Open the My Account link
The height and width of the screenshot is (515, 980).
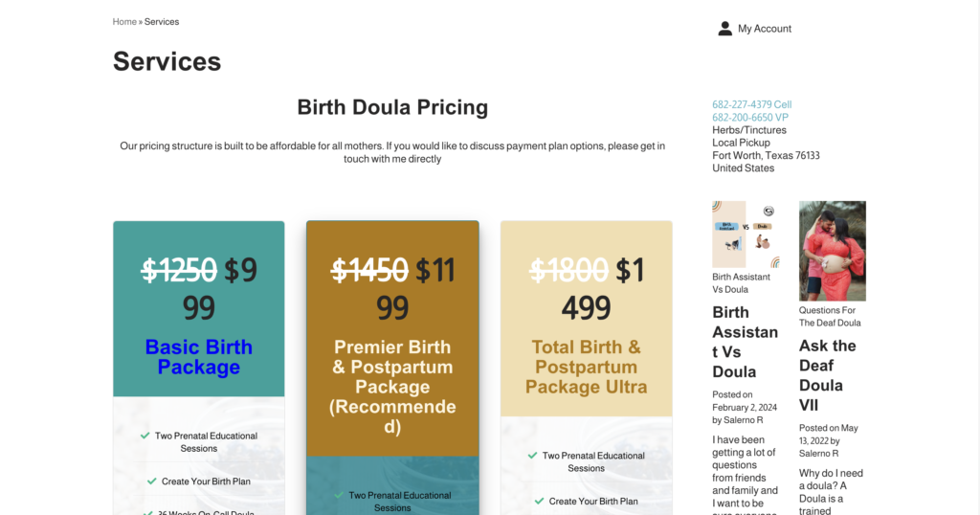[x=764, y=29]
